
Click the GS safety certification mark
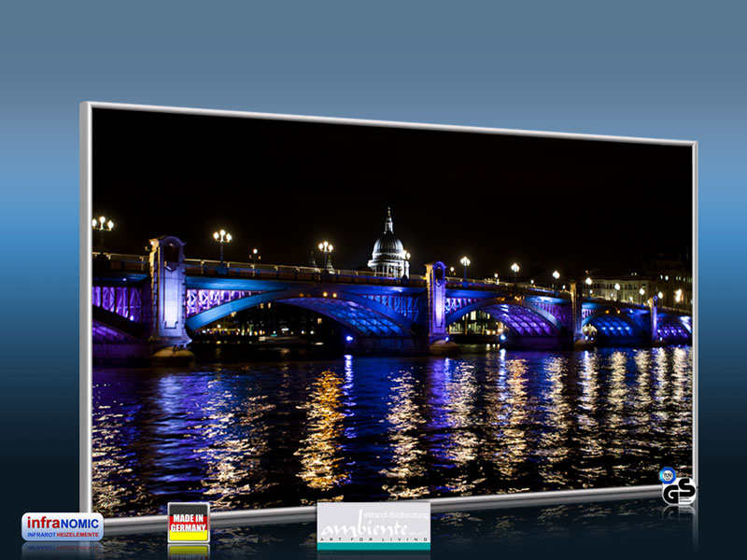(x=679, y=491)
